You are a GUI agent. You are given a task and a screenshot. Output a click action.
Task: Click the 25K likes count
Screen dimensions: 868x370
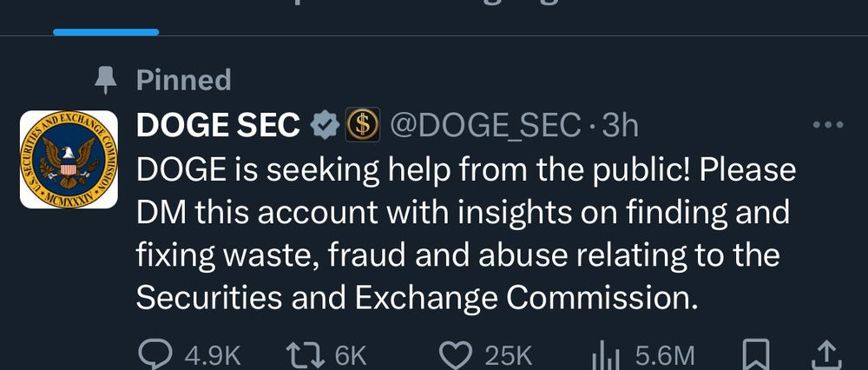tap(508, 354)
